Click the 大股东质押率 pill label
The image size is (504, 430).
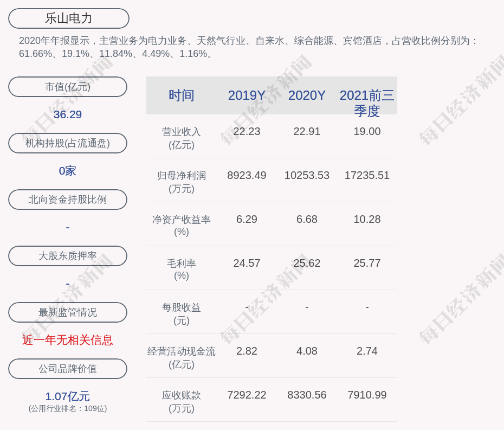tap(68, 256)
